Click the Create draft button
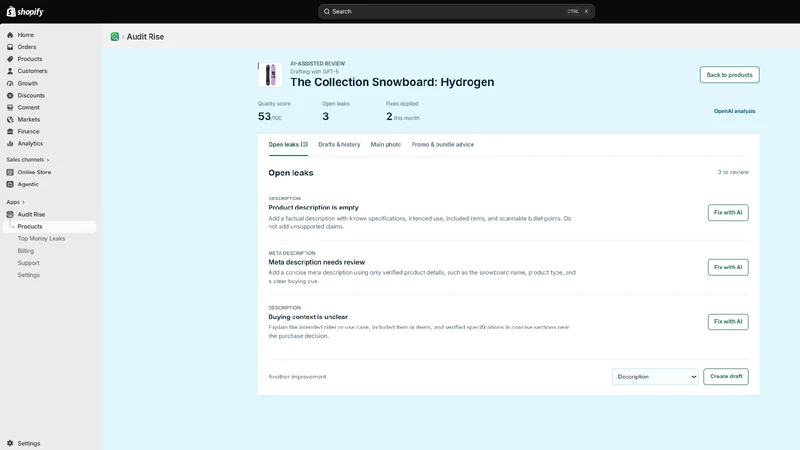This screenshot has width=800, height=450. pos(726,377)
